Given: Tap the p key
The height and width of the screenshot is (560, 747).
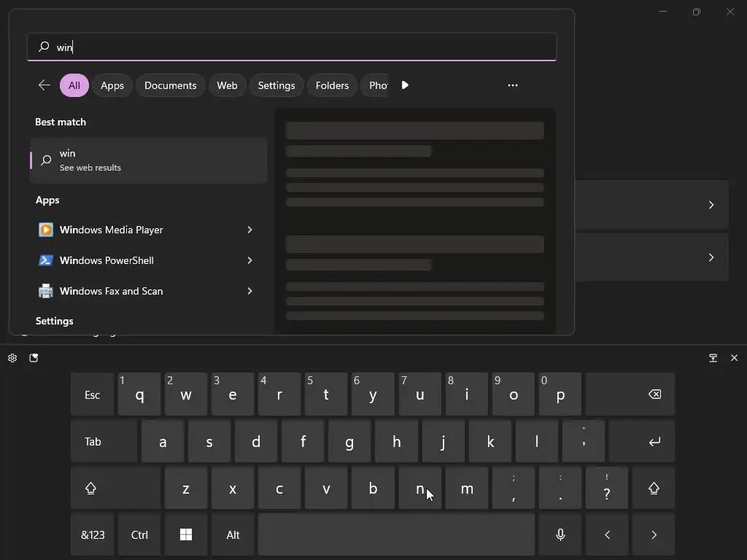Looking at the screenshot, I should point(560,394).
